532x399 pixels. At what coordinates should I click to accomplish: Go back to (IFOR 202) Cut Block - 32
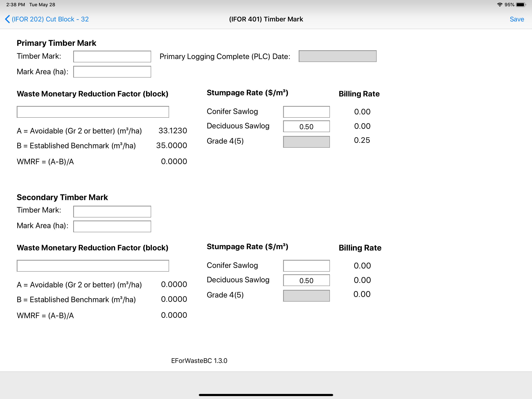(47, 19)
